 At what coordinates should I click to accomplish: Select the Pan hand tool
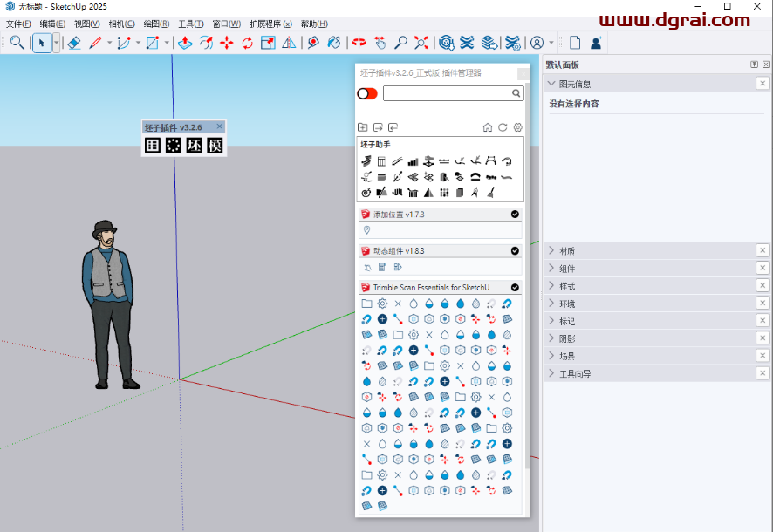380,43
